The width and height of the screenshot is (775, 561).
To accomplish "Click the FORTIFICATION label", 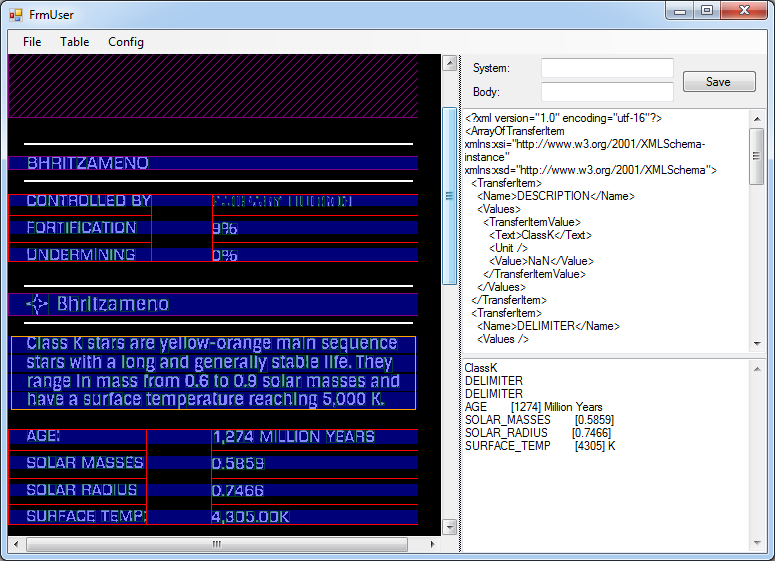I will tap(82, 227).
